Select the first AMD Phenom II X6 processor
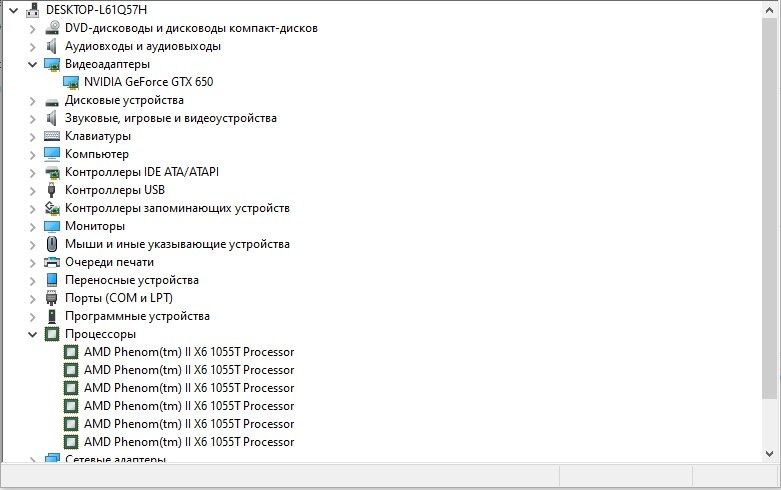 pyautogui.click(x=188, y=352)
